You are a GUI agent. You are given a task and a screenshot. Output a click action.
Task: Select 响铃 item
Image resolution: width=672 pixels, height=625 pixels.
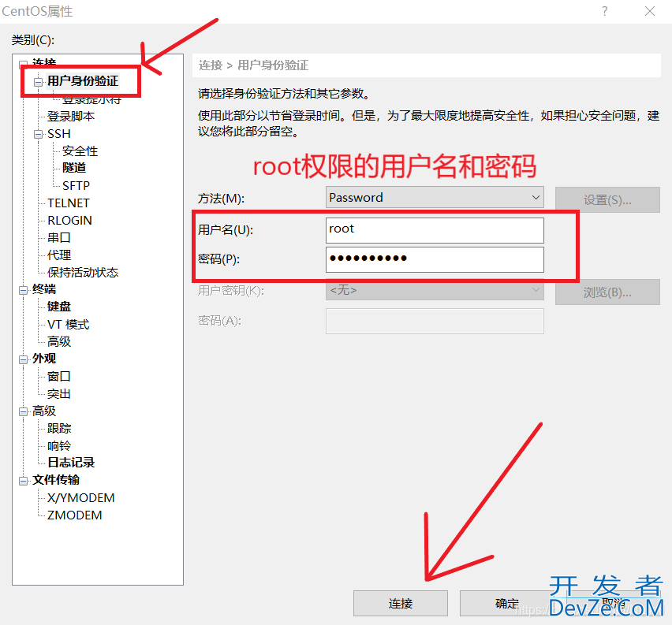pos(59,446)
